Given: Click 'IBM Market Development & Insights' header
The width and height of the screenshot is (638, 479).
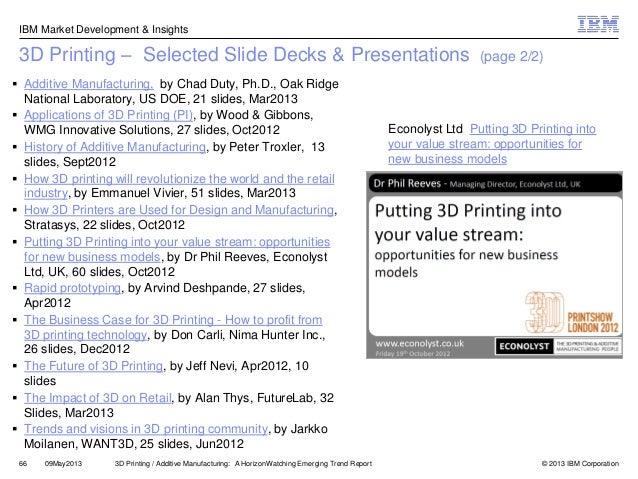Looking at the screenshot, I should pyautogui.click(x=103, y=29).
